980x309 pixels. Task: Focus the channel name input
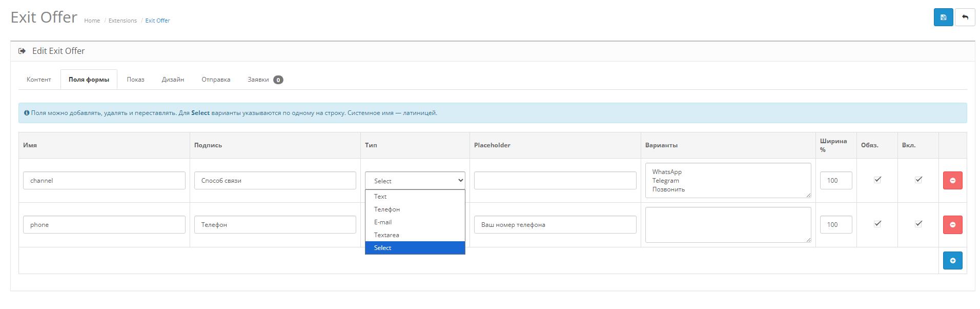(104, 181)
